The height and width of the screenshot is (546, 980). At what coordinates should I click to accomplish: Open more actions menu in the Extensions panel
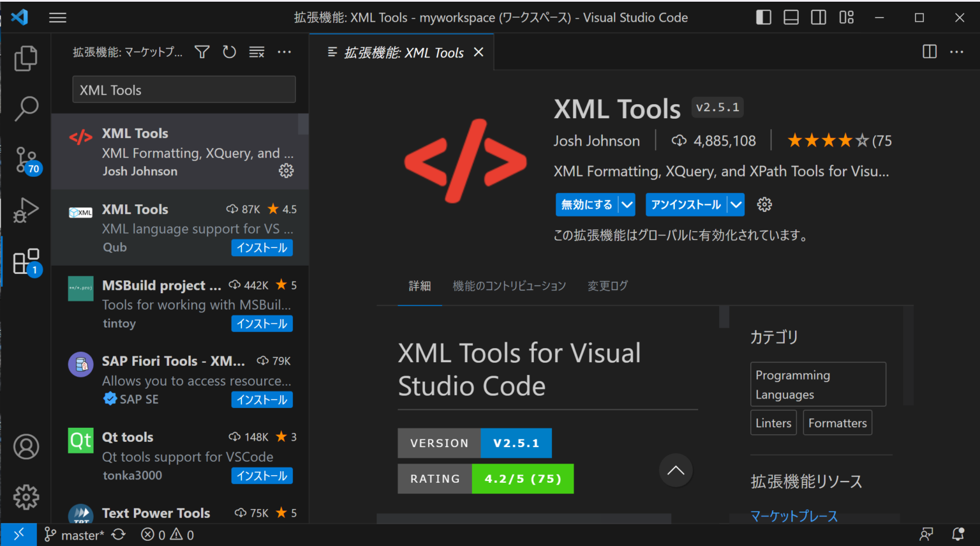pos(284,52)
